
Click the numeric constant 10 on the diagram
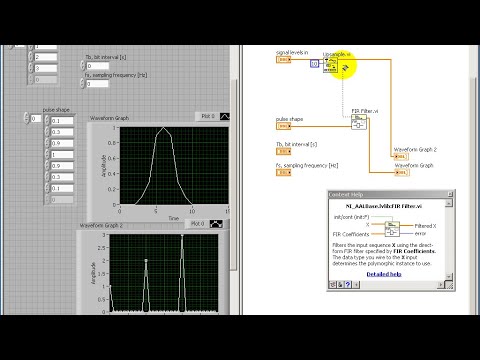(314, 63)
